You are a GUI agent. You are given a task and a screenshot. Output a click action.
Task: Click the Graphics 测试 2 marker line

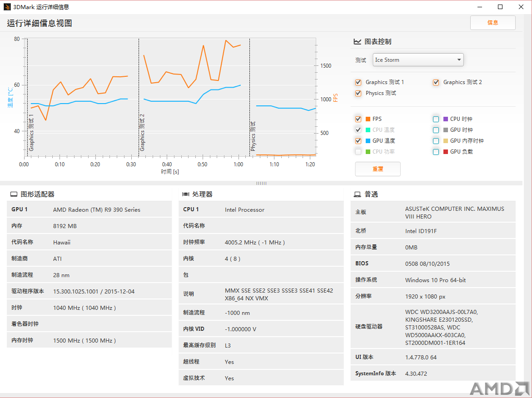click(x=139, y=97)
